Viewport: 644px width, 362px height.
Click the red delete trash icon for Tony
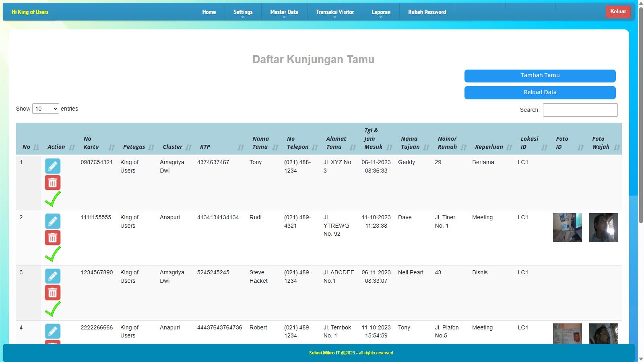(52, 183)
